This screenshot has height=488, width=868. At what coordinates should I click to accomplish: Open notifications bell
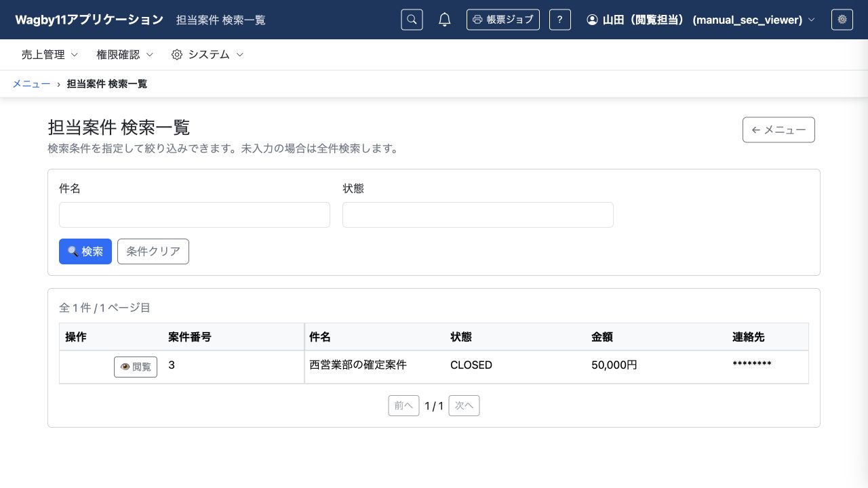pyautogui.click(x=445, y=20)
